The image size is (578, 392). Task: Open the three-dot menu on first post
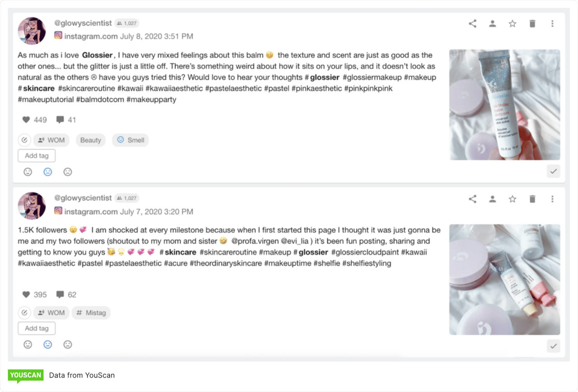(552, 24)
